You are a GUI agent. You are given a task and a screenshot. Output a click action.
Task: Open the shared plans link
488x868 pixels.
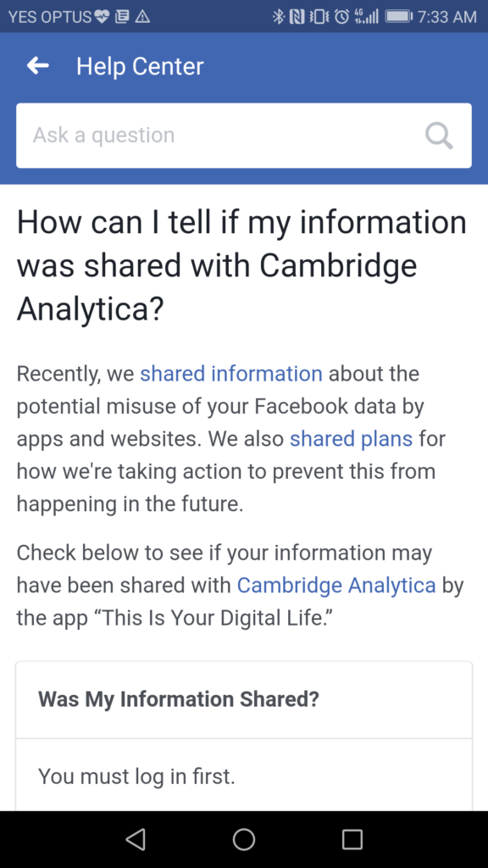point(352,439)
